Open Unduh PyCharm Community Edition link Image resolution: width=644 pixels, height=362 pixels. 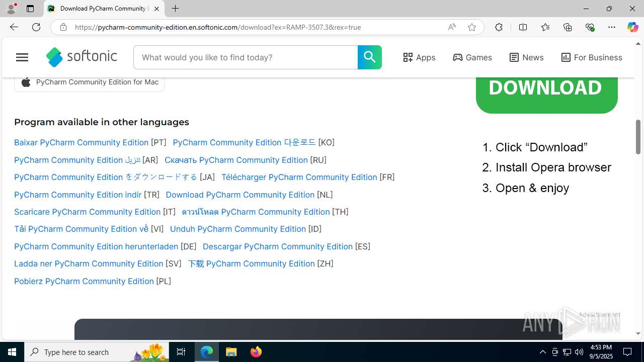click(x=238, y=229)
